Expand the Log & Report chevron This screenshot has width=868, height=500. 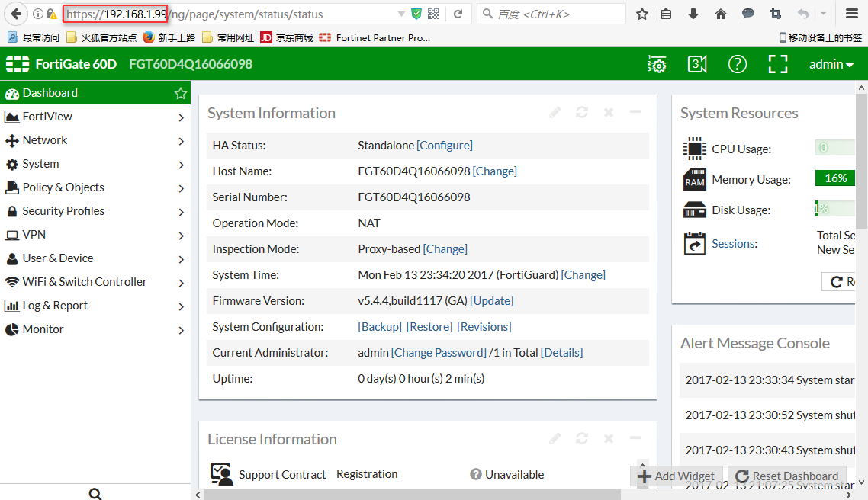[181, 306]
